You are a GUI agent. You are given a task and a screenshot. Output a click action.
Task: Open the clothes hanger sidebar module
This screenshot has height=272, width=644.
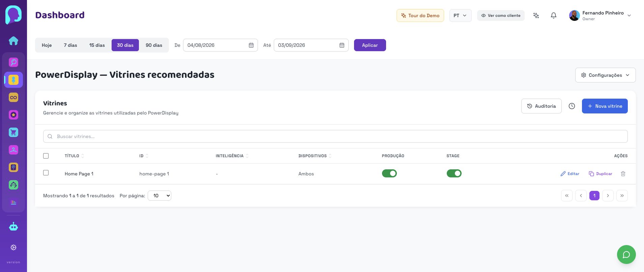click(13, 150)
